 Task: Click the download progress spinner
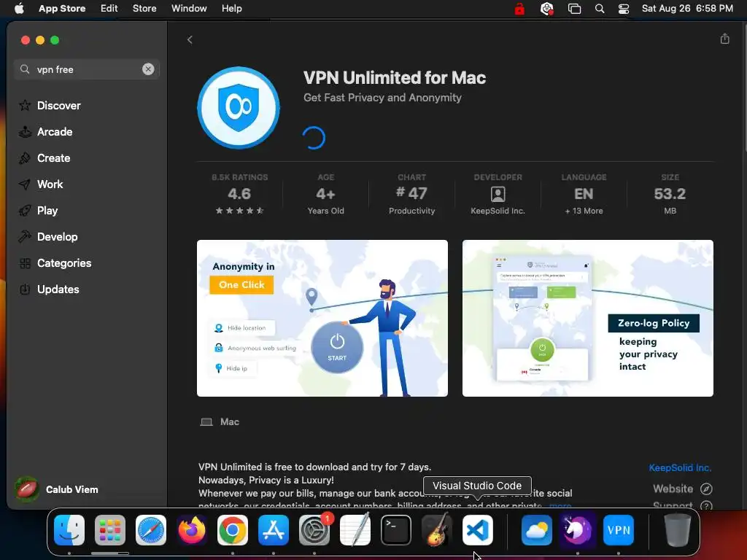click(314, 138)
